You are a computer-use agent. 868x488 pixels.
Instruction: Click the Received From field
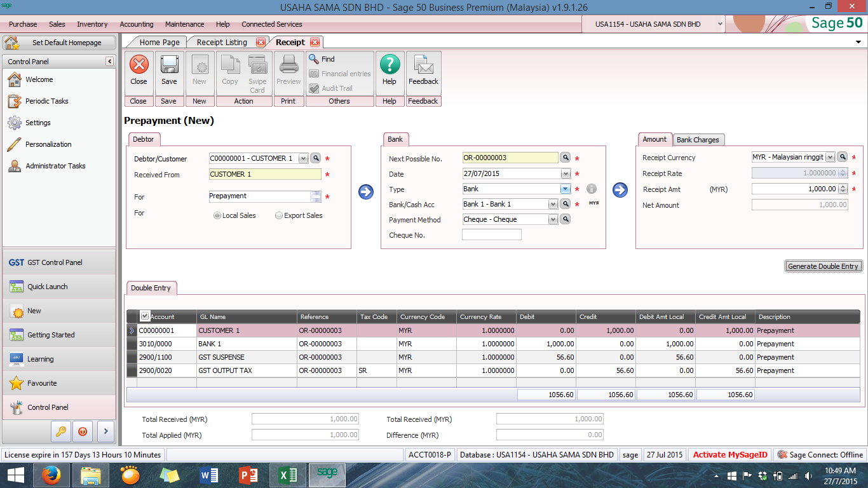[x=265, y=174]
